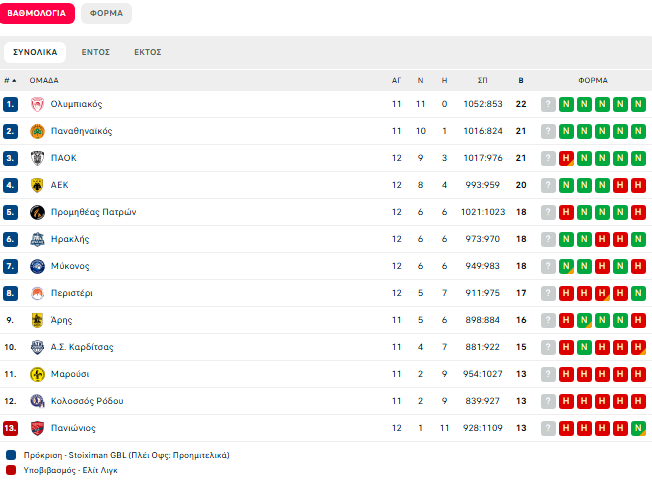Open the Κολοσσός Ρόδου team link
The image size is (652, 489).
click(x=87, y=401)
